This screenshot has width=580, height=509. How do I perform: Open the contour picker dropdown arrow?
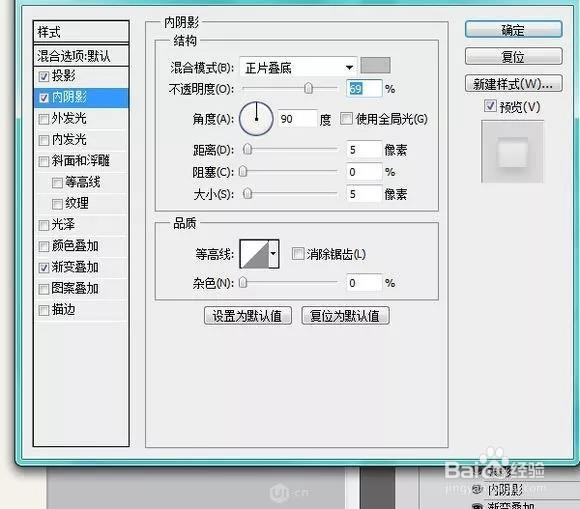coord(273,254)
